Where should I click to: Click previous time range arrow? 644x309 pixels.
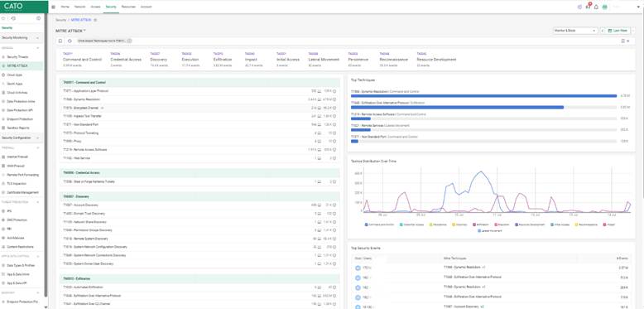[603, 31]
